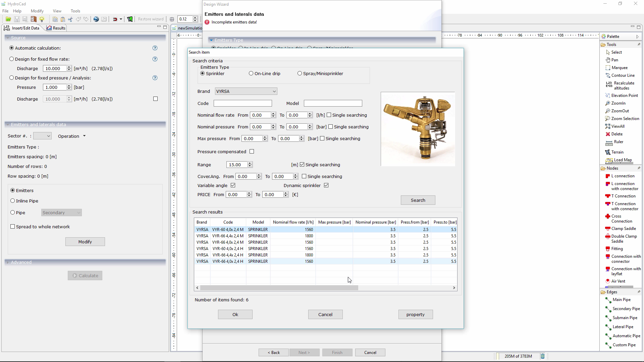Choose the Contour Line tool

623,75
